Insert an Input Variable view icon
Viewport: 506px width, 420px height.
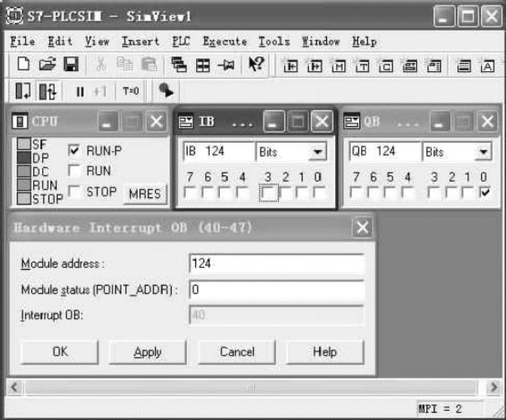[291, 66]
